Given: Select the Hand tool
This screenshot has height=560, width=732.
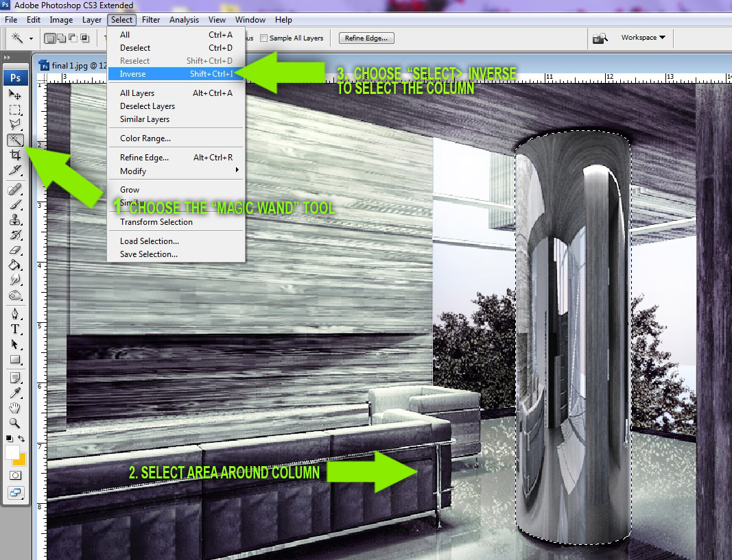Looking at the screenshot, I should click(15, 409).
